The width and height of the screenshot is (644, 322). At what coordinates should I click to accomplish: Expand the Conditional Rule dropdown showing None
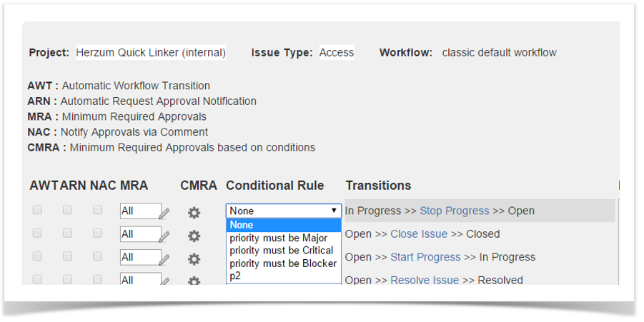(283, 211)
